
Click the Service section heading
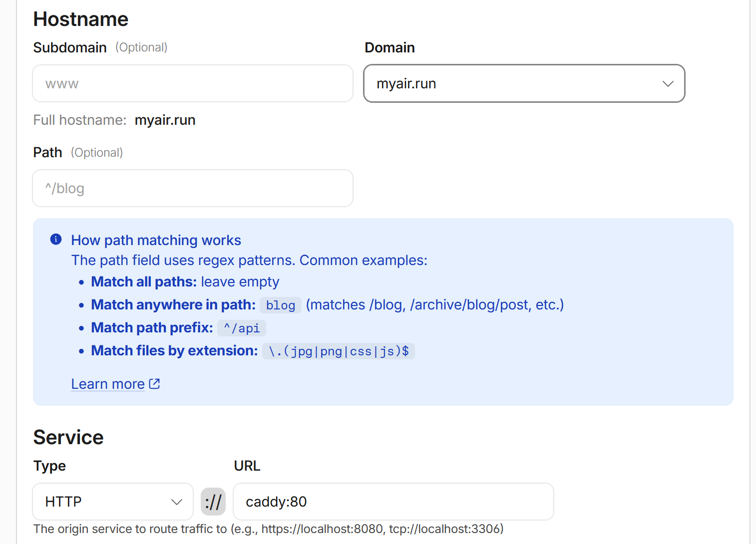68,437
